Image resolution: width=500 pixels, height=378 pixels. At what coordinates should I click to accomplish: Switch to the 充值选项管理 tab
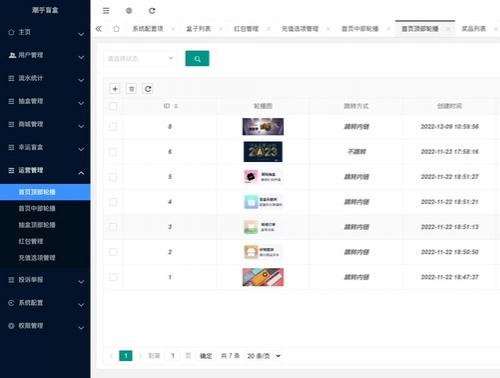[x=300, y=29]
